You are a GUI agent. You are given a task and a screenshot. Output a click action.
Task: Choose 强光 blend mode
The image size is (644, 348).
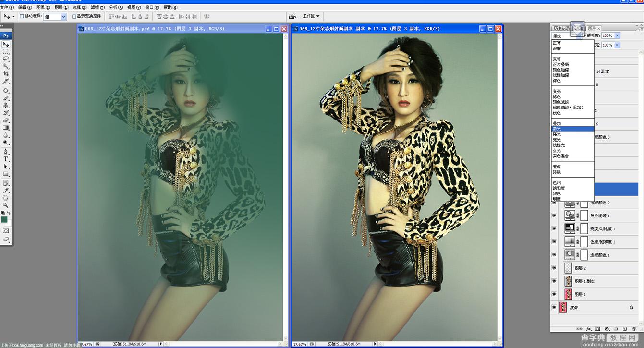pos(557,134)
